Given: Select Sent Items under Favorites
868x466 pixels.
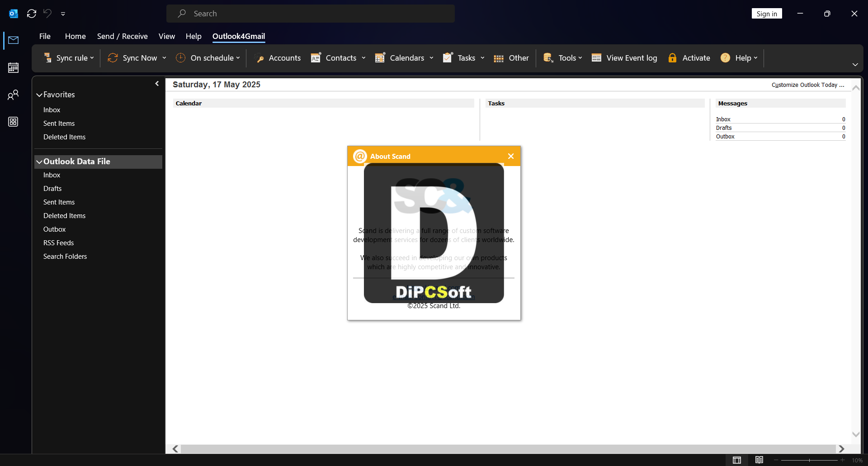Looking at the screenshot, I should pyautogui.click(x=59, y=124).
